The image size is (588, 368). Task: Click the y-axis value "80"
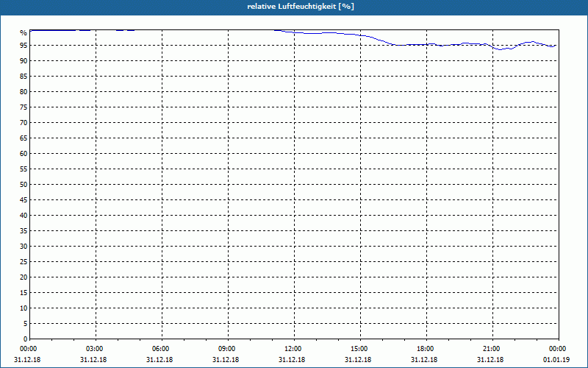click(x=24, y=91)
